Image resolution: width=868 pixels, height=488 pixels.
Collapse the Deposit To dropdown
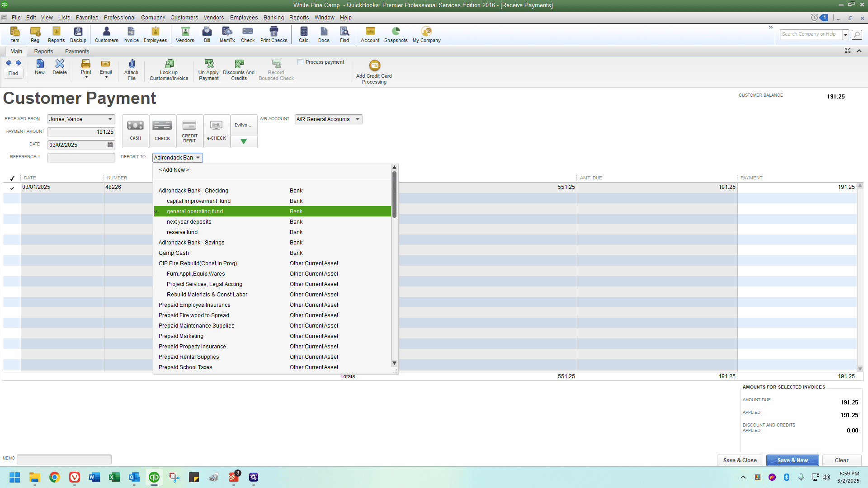(x=198, y=158)
